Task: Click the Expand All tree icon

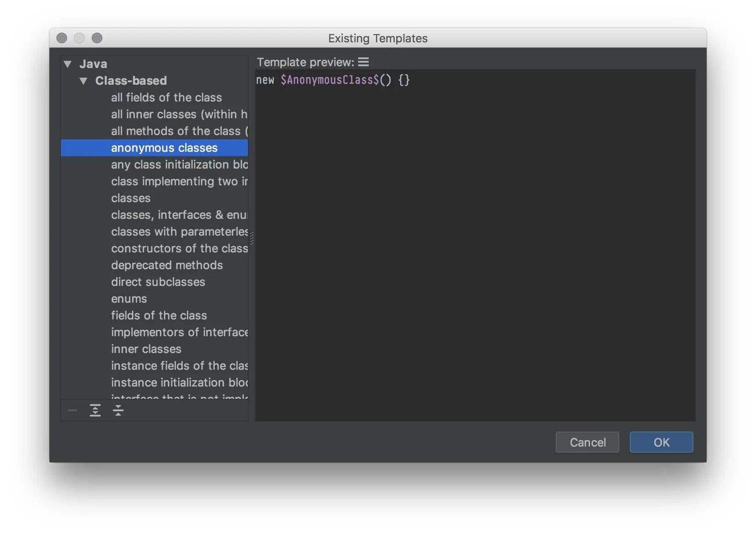Action: click(x=95, y=410)
